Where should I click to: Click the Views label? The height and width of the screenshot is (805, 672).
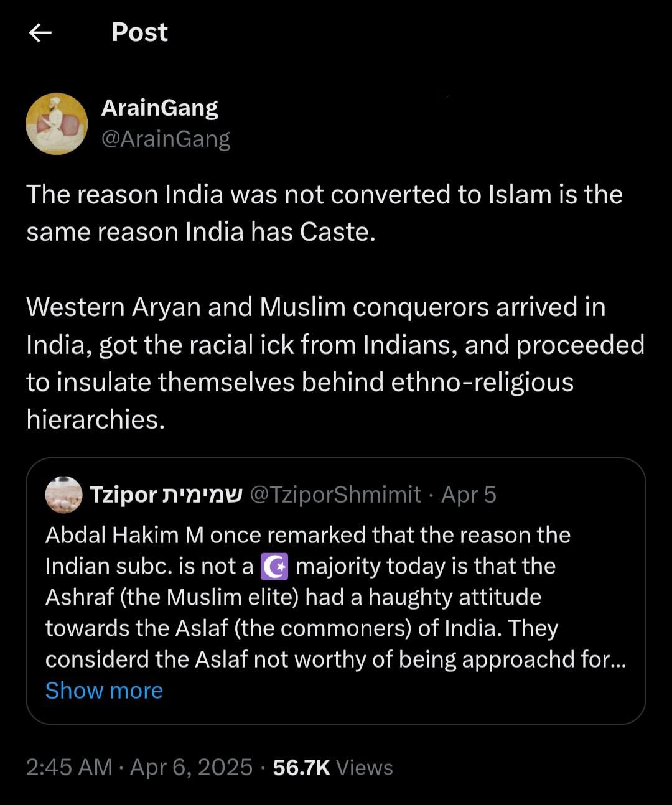coord(365,768)
